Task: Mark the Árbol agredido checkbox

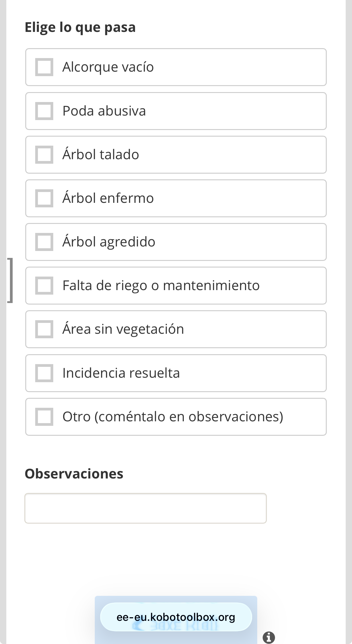Action: pyautogui.click(x=44, y=242)
